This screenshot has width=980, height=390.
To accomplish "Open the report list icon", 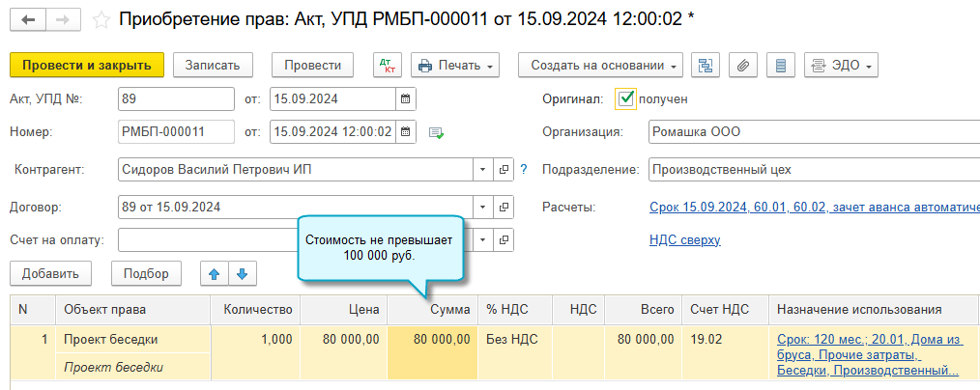I will pyautogui.click(x=781, y=65).
